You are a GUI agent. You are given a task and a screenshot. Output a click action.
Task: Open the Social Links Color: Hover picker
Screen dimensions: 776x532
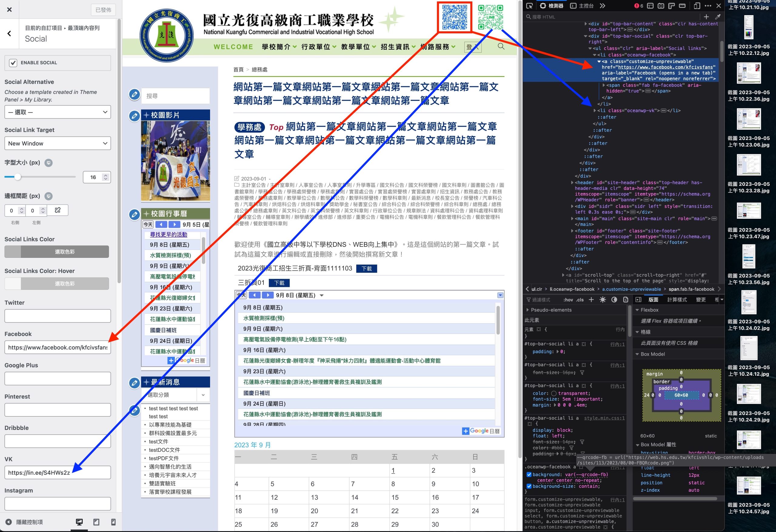[57, 284]
